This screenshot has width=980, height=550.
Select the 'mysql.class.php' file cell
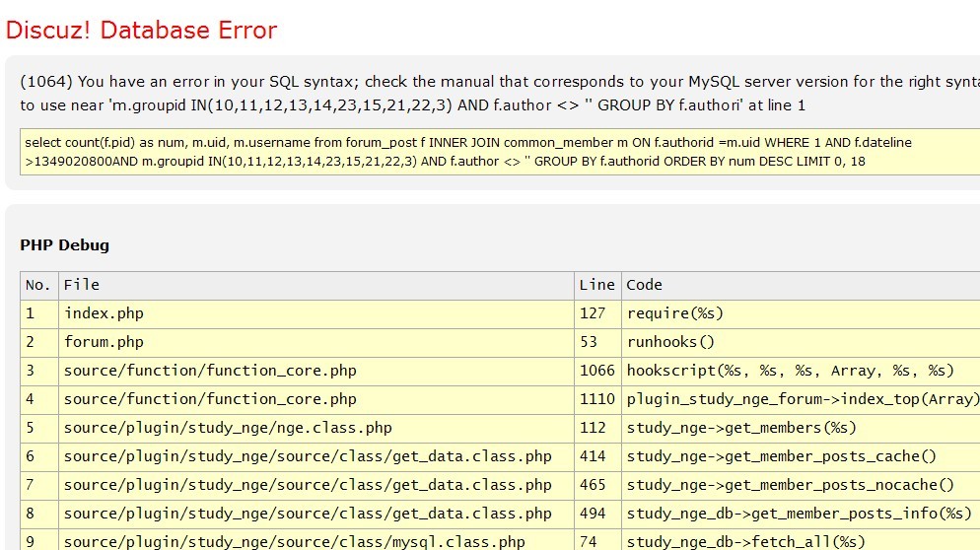click(316, 540)
